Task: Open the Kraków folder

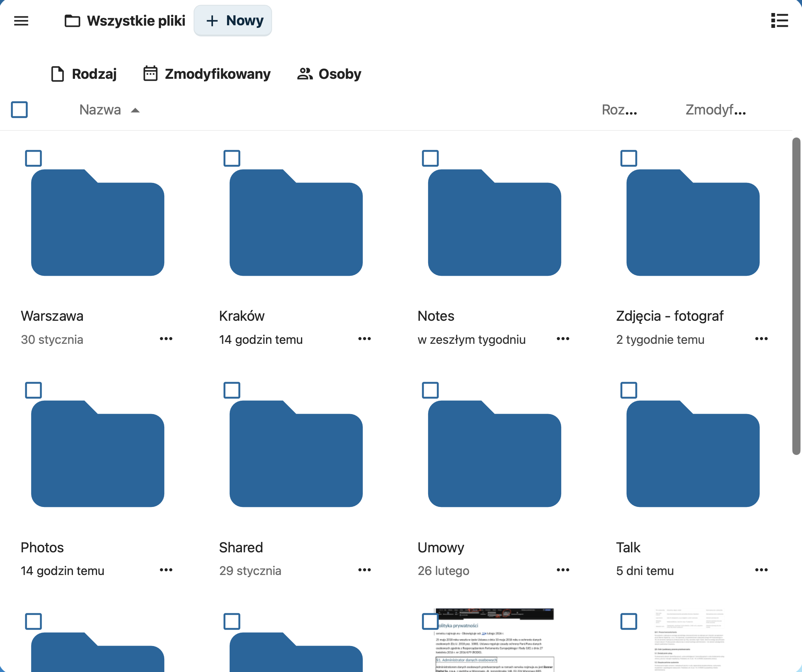Action: pos(295,223)
